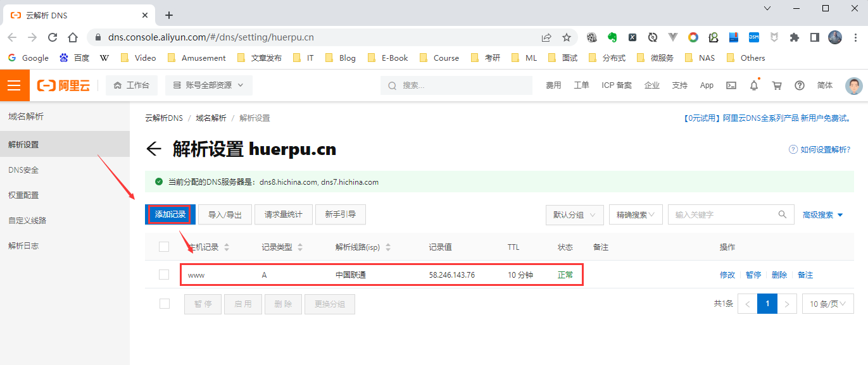Click the user avatar in the console header

point(854,85)
